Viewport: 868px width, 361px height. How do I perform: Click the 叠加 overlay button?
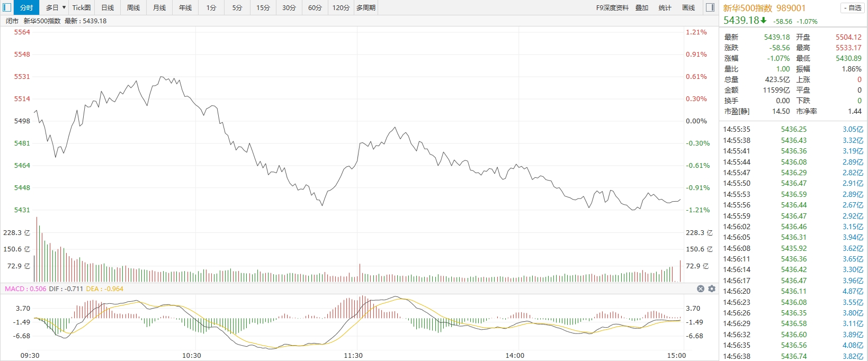pos(642,7)
